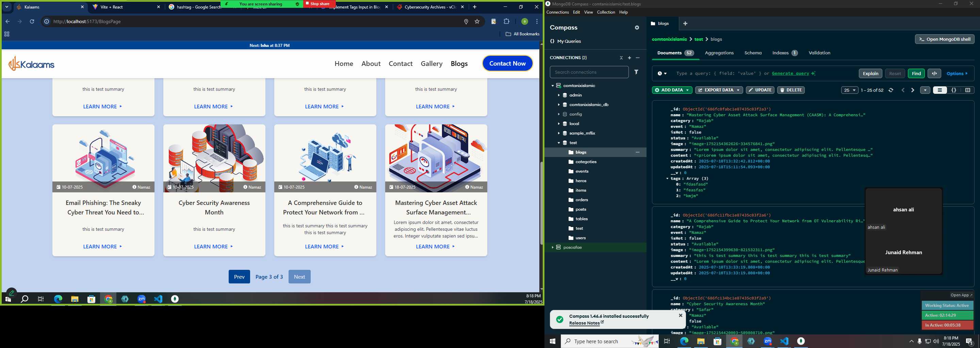Collapse the tags array field
Image resolution: width=980 pixels, height=348 pixels.
click(x=667, y=178)
